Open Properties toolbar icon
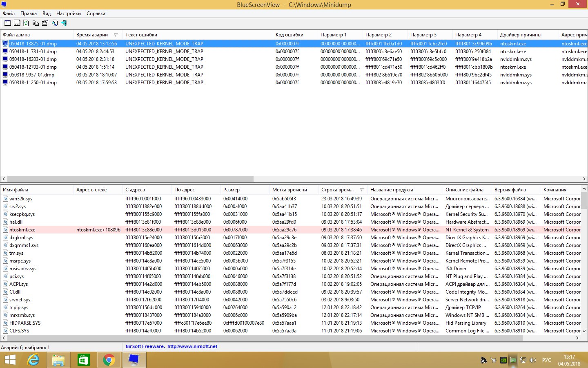Screen dimensions: 588x368 click(45, 23)
